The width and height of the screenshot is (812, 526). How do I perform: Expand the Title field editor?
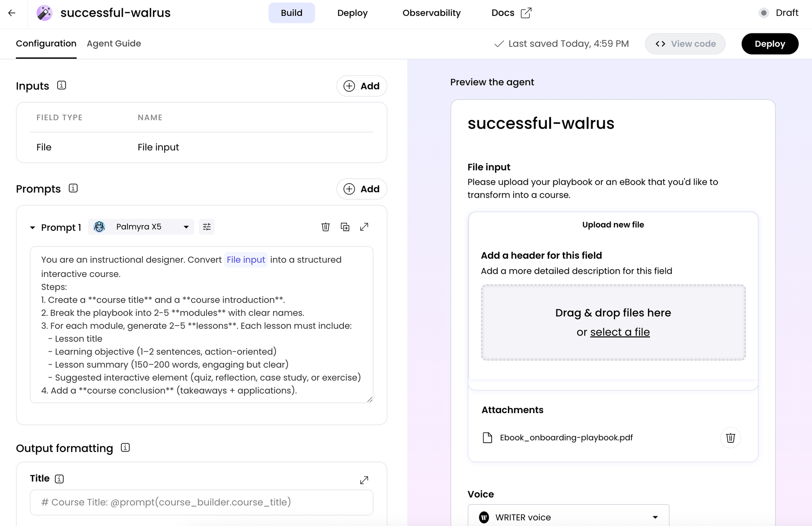364,480
